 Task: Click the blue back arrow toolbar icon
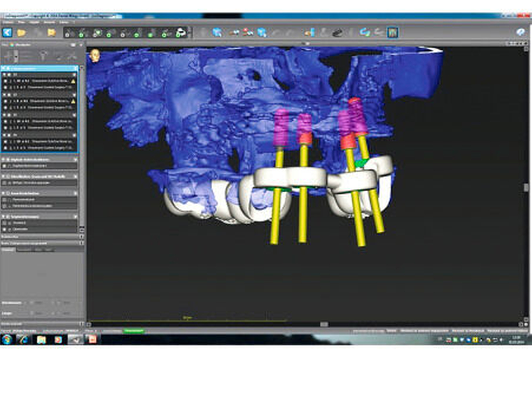[7, 33]
